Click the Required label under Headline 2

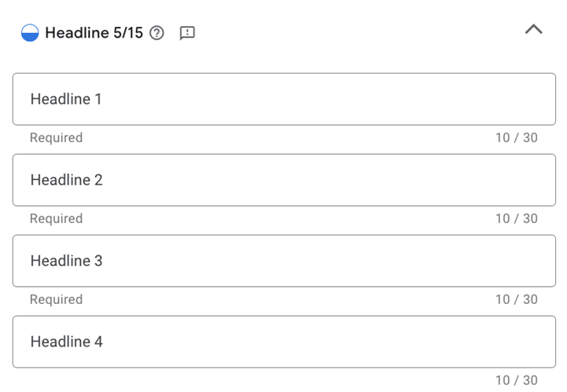pos(56,218)
